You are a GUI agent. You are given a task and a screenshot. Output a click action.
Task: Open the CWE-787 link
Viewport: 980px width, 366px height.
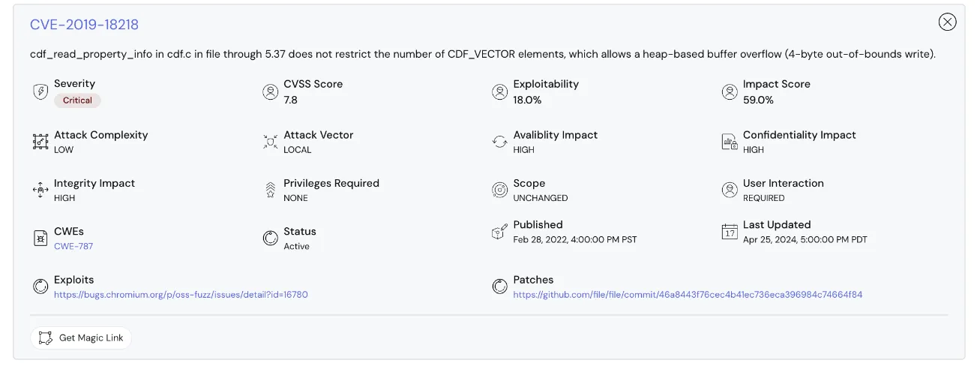coord(73,246)
